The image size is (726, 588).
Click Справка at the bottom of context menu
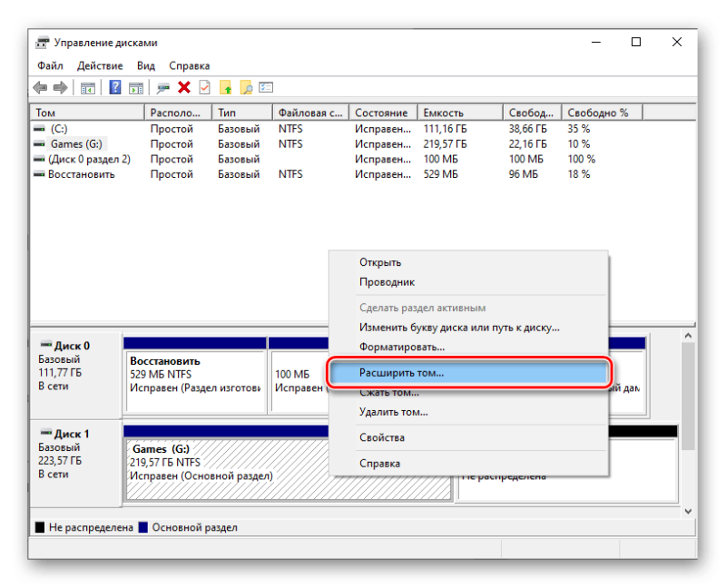[x=468, y=464]
